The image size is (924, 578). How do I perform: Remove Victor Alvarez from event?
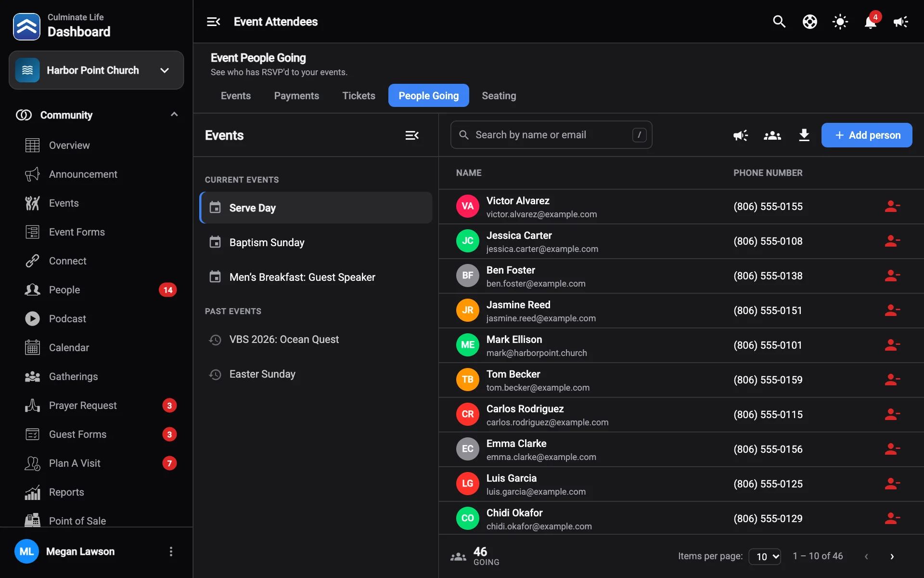(892, 207)
